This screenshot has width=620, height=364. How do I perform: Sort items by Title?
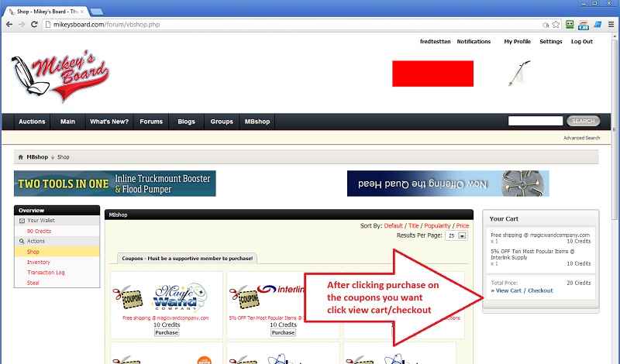[413, 225]
